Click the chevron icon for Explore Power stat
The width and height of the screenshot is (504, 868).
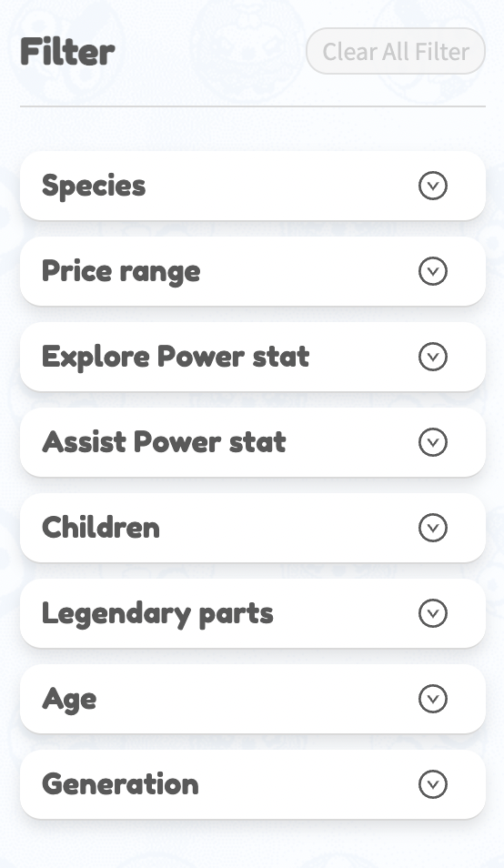pos(433,357)
